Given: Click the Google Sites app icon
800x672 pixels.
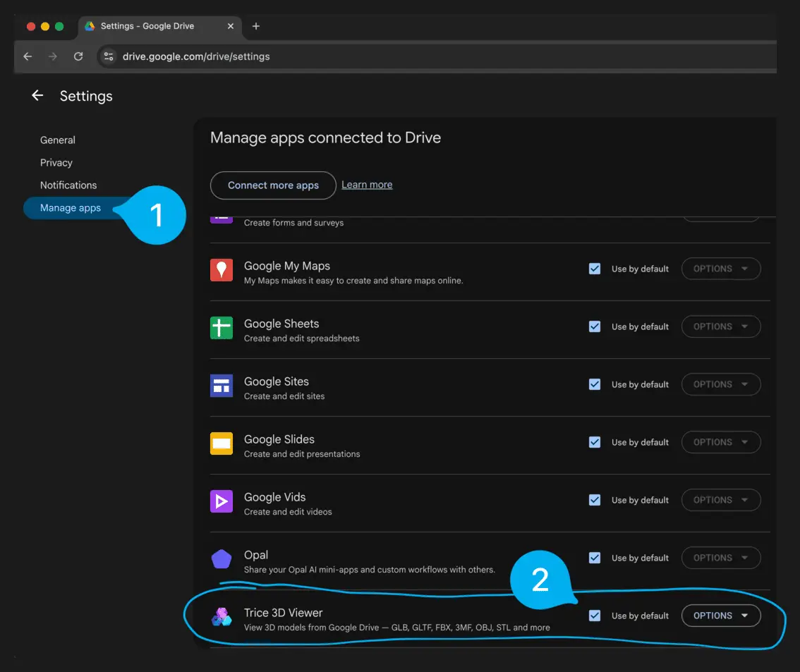Looking at the screenshot, I should [x=222, y=386].
